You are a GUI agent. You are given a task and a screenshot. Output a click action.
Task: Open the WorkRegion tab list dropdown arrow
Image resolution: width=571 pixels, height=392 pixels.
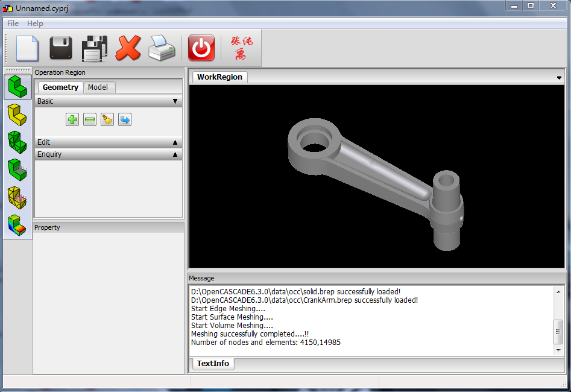[x=559, y=78]
